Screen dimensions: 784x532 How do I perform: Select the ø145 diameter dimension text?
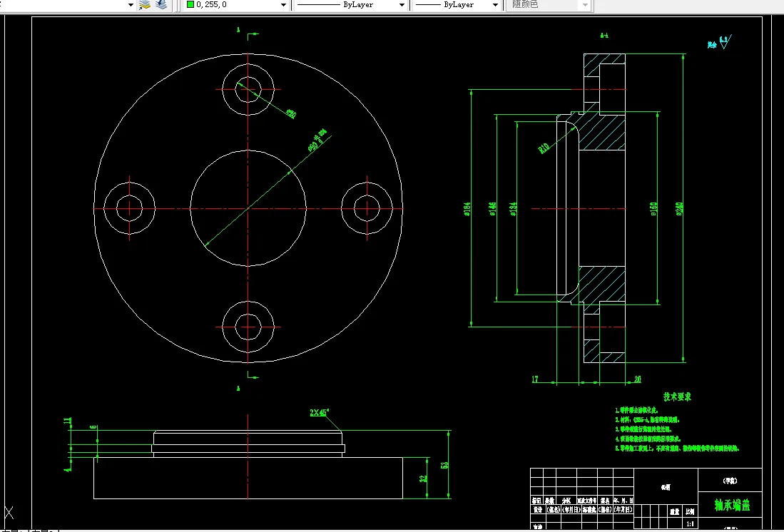[492, 209]
